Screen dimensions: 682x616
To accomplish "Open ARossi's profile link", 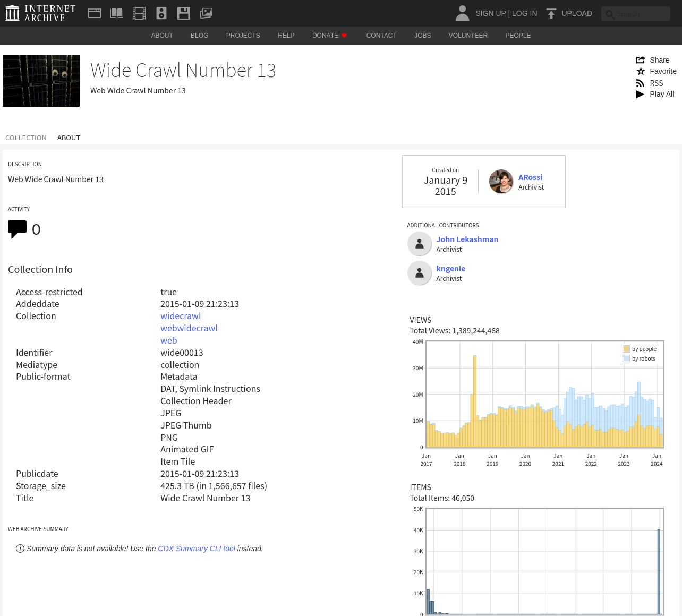I will click(530, 177).
